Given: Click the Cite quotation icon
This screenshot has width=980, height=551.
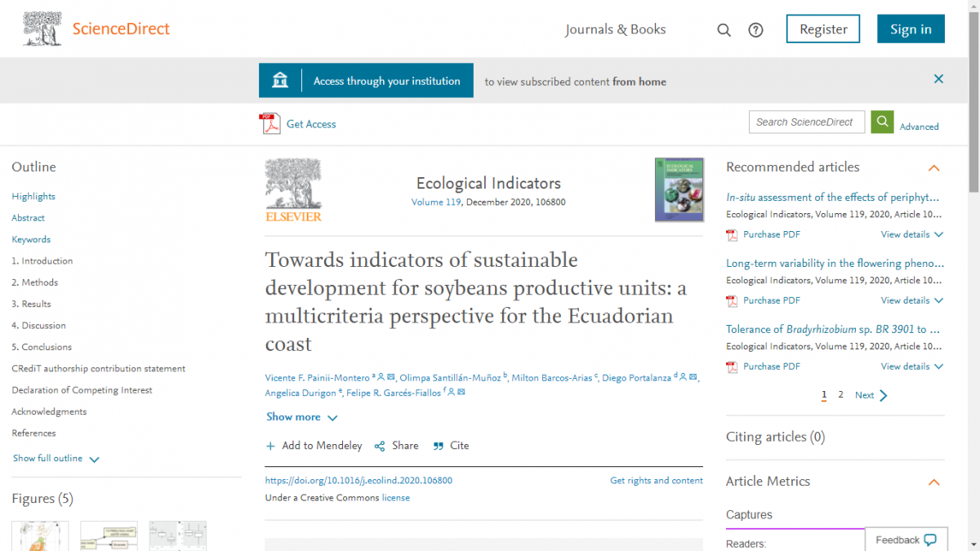Looking at the screenshot, I should click(x=439, y=446).
